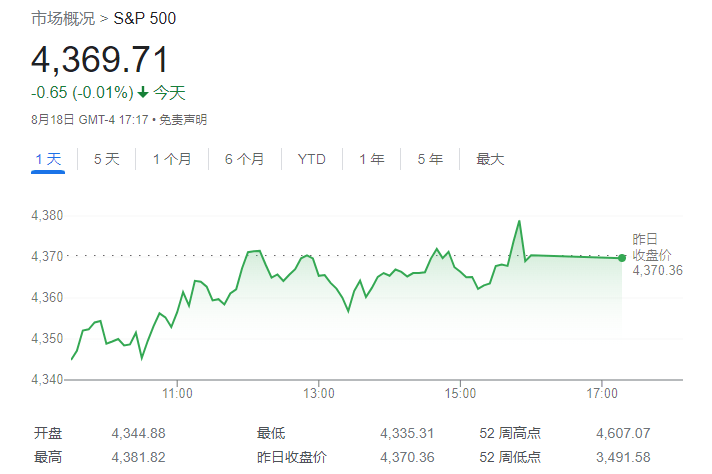Screen dimensions: 712x474
Task: Click the 52 周高点 label
Action: [510, 433]
